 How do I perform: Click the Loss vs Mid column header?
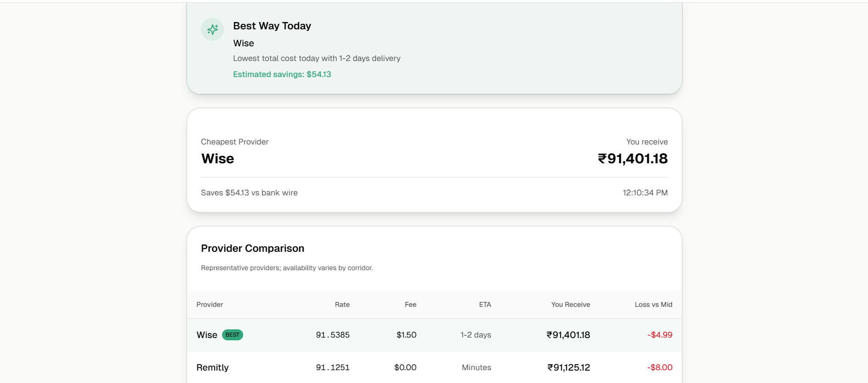pos(653,305)
